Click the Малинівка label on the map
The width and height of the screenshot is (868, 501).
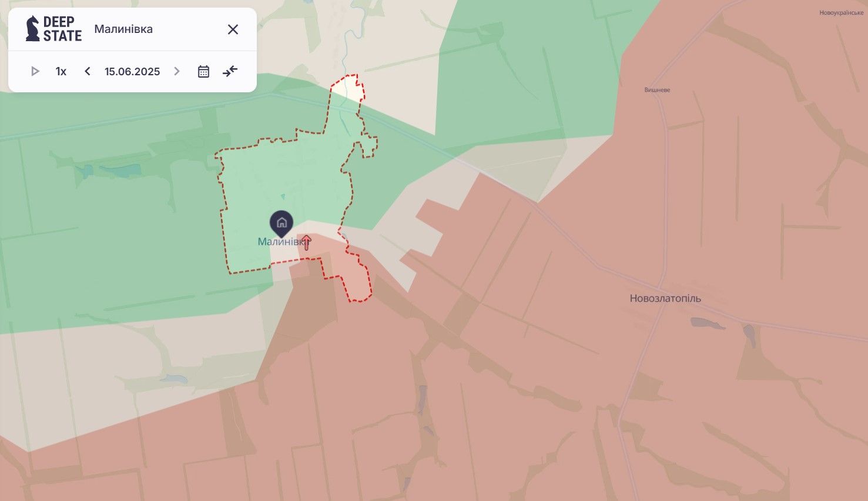tap(276, 242)
